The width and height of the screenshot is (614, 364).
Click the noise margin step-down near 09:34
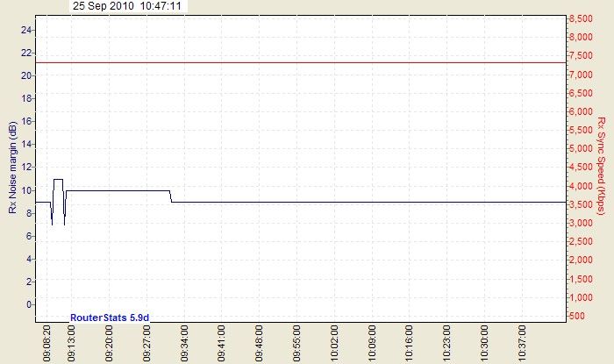tap(170, 196)
